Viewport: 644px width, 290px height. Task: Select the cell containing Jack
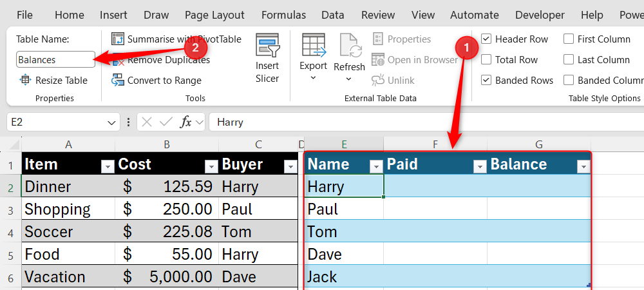point(344,276)
